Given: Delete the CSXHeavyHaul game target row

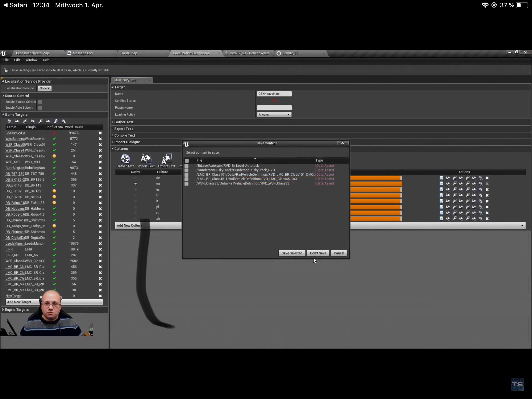Looking at the screenshot, I should coord(100,133).
